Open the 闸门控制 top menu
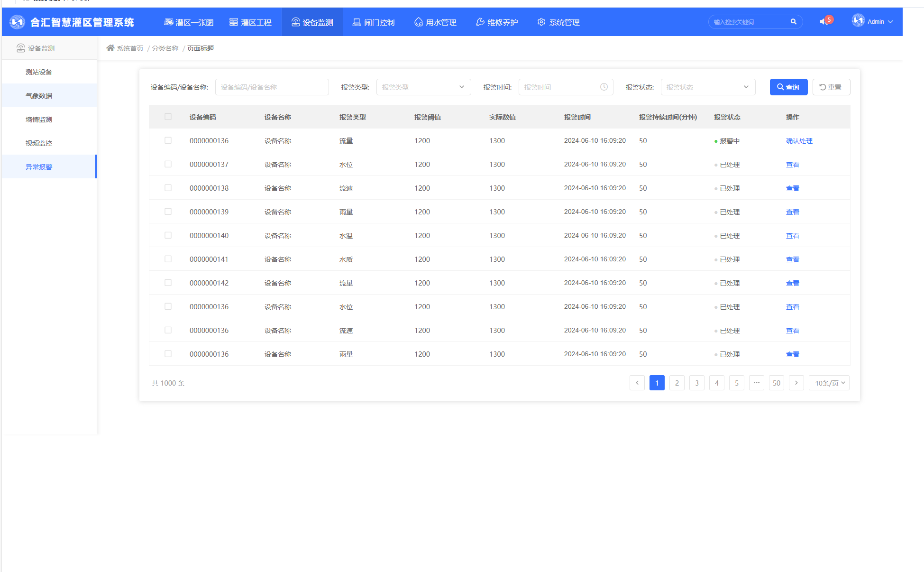 (374, 22)
